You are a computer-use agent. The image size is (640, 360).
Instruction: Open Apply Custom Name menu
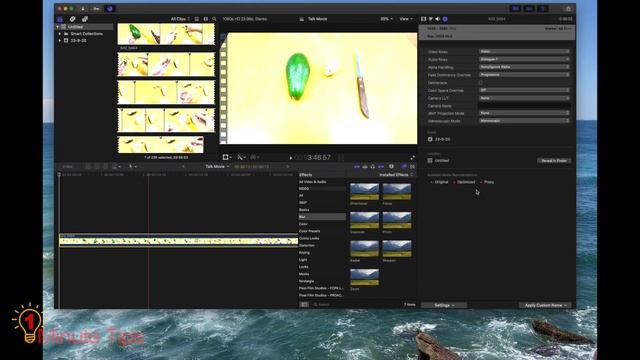tap(545, 305)
